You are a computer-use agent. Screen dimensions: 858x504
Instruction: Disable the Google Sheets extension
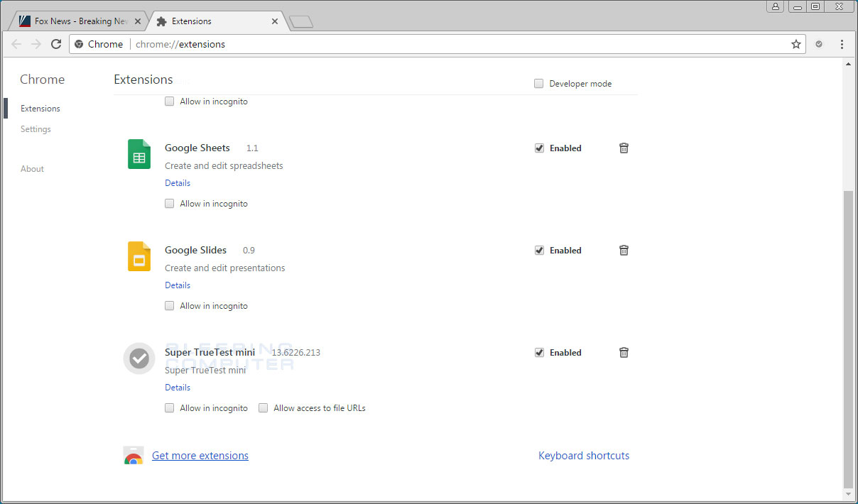point(539,148)
